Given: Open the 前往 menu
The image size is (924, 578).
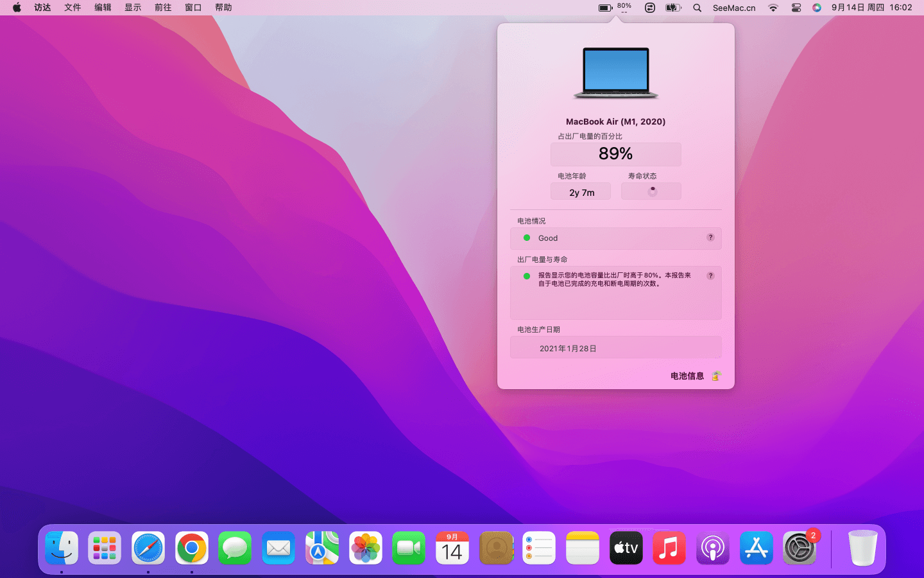Looking at the screenshot, I should [163, 8].
